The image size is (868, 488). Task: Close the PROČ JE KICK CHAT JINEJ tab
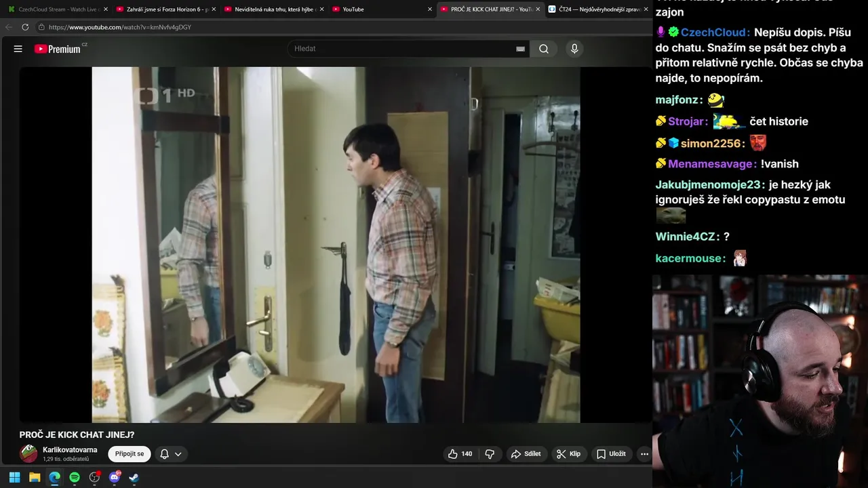tap(538, 9)
